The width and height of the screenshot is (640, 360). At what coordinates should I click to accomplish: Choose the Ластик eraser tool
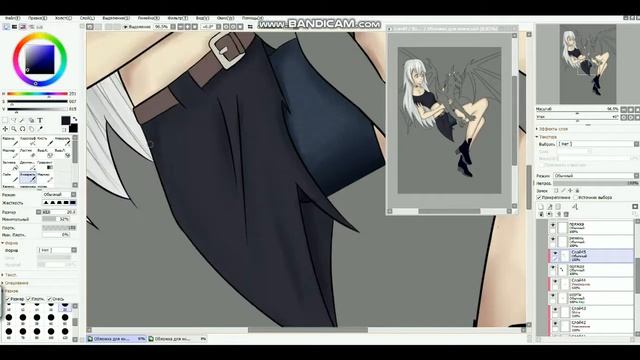click(28, 153)
